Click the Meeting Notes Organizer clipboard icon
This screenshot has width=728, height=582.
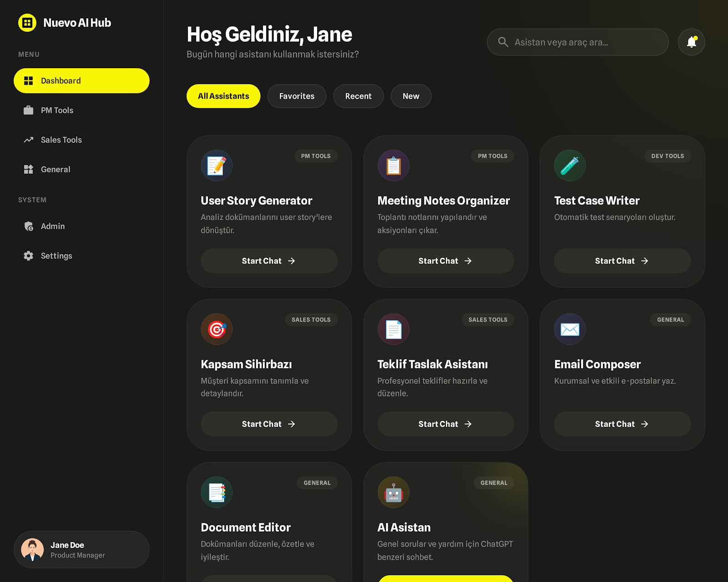[x=393, y=166]
